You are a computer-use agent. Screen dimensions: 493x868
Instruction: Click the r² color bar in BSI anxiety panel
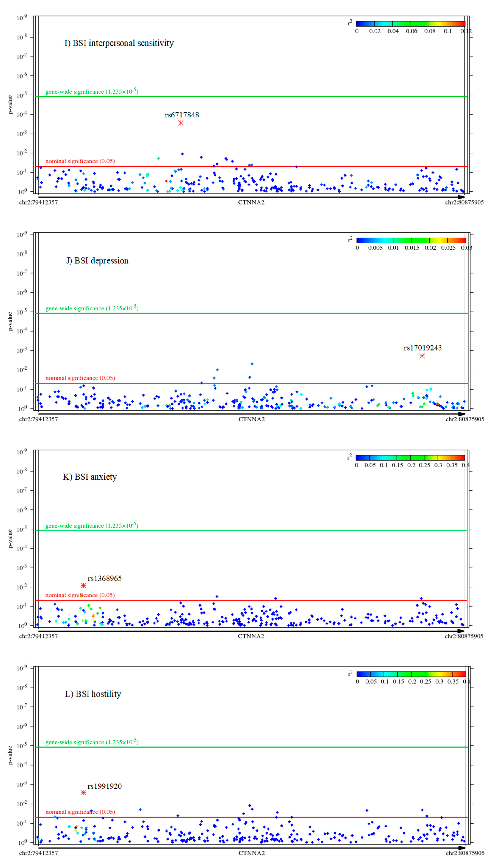point(410,458)
